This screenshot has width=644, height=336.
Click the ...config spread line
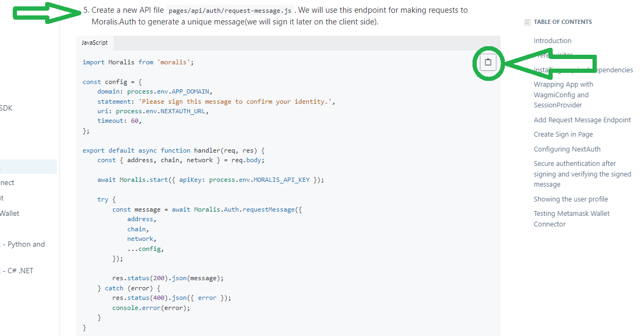(145, 249)
